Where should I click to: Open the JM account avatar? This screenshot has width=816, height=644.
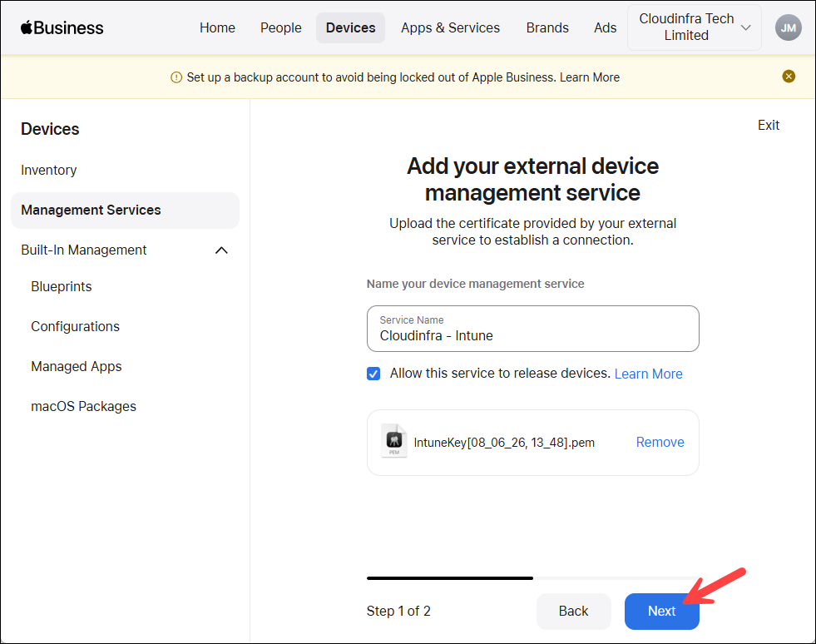(788, 27)
